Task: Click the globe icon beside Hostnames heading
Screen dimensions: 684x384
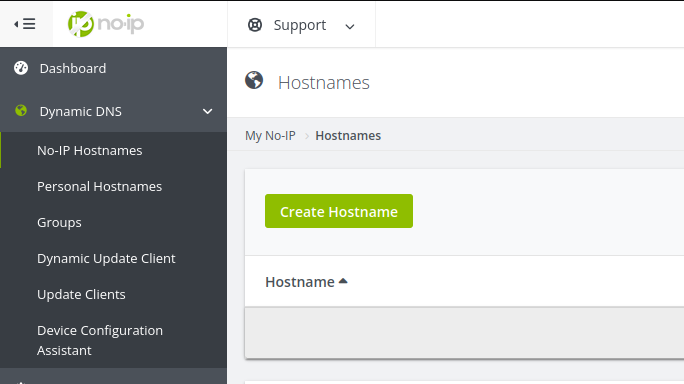Action: pos(254,80)
